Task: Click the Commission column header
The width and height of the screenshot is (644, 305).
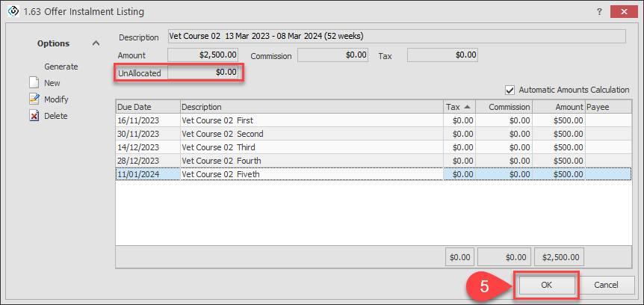Action: pos(504,107)
